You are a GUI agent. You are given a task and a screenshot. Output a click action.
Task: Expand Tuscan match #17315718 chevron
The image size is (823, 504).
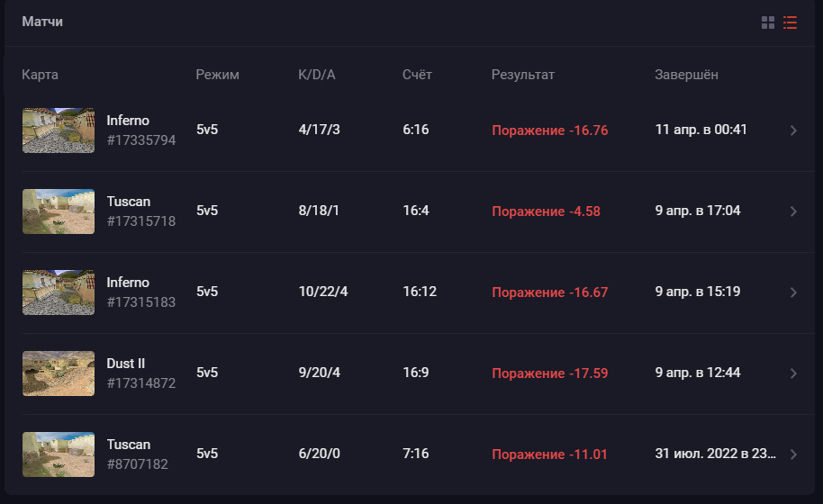[793, 211]
